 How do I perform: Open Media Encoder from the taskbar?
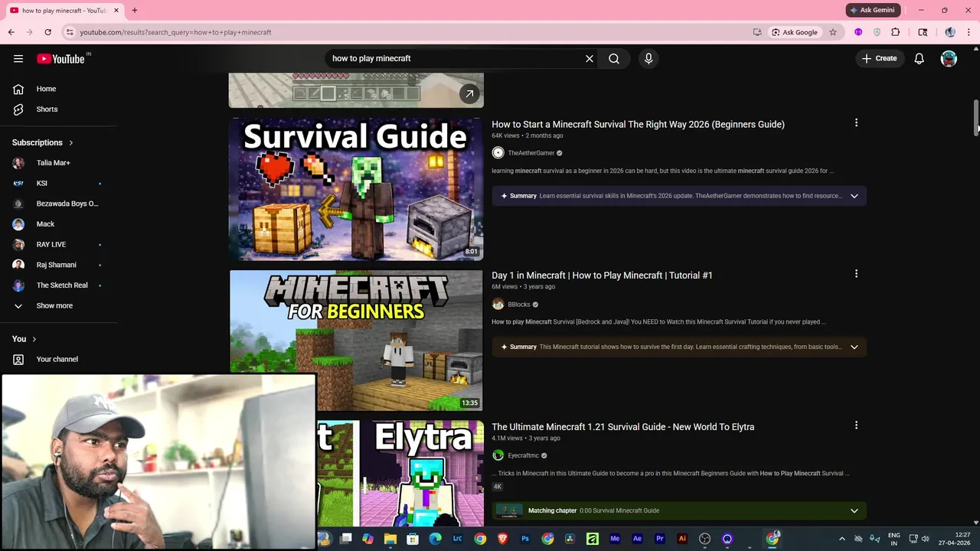tap(615, 539)
